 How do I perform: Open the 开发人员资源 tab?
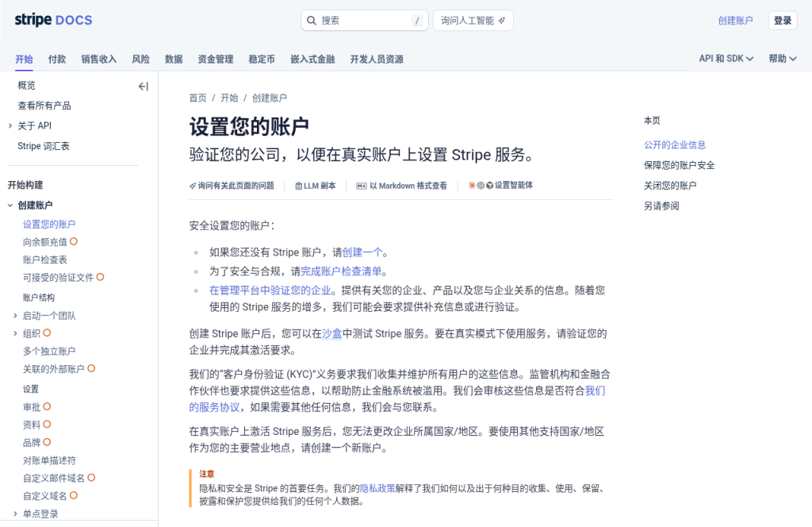[x=377, y=59]
